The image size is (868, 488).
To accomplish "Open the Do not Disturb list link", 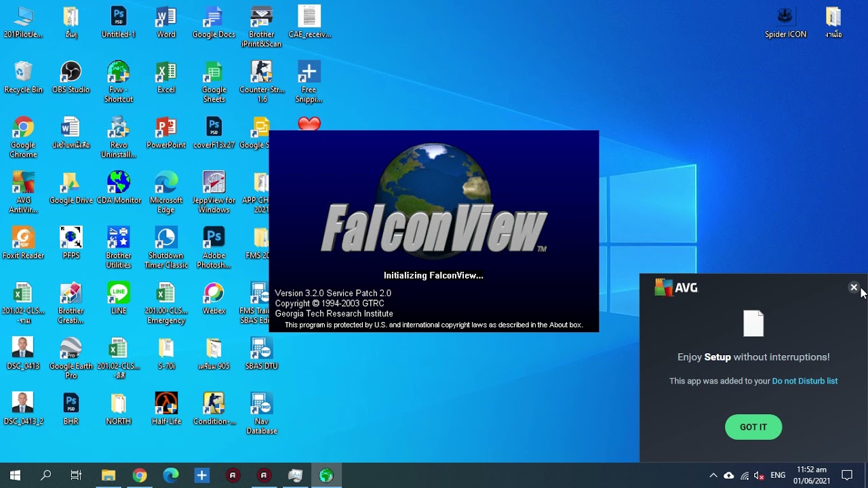I will (x=805, y=381).
